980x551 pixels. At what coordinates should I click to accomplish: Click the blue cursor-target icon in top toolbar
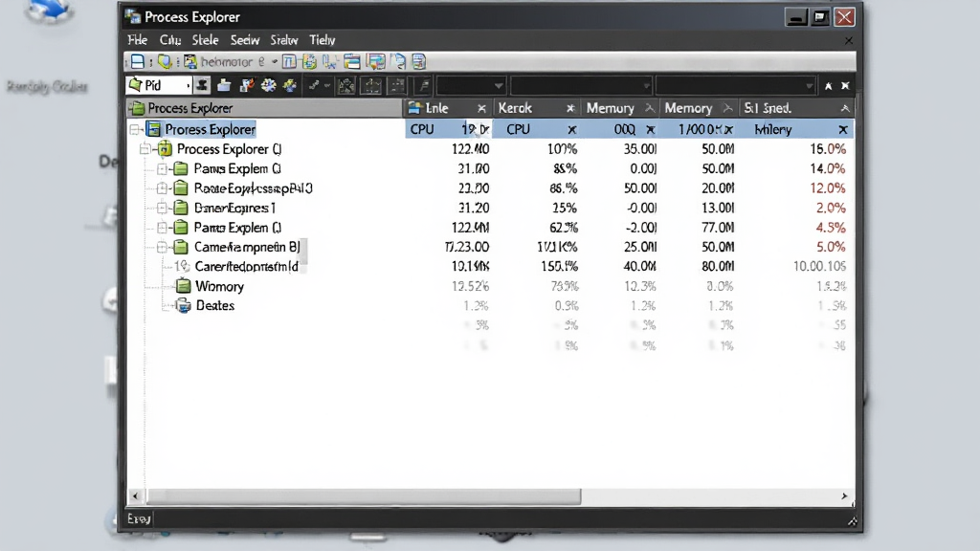pyautogui.click(x=330, y=61)
